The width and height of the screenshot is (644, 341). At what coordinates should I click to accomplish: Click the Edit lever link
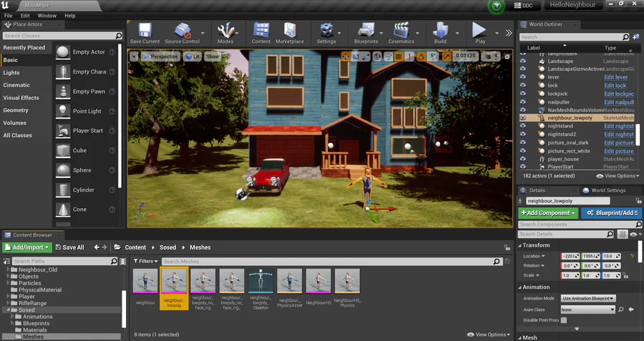615,77
